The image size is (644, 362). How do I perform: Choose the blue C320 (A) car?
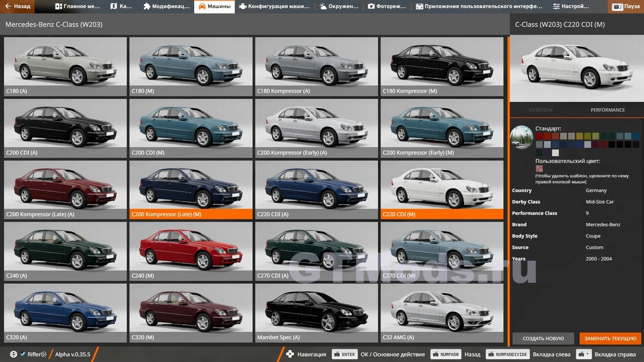click(x=66, y=313)
